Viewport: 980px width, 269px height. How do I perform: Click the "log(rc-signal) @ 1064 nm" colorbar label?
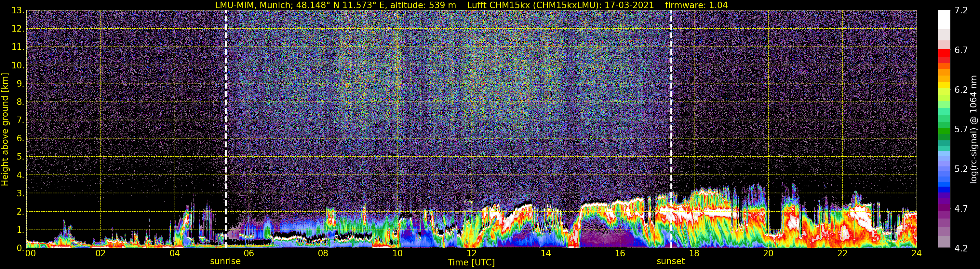coord(973,129)
